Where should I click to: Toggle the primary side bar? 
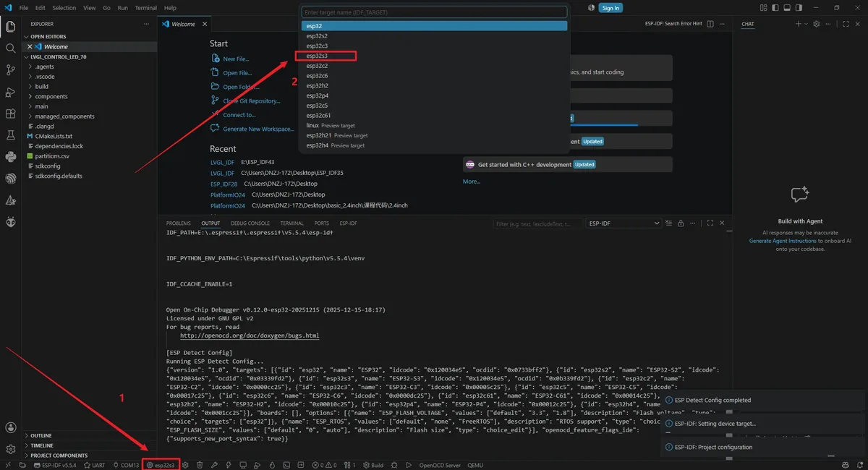775,8
